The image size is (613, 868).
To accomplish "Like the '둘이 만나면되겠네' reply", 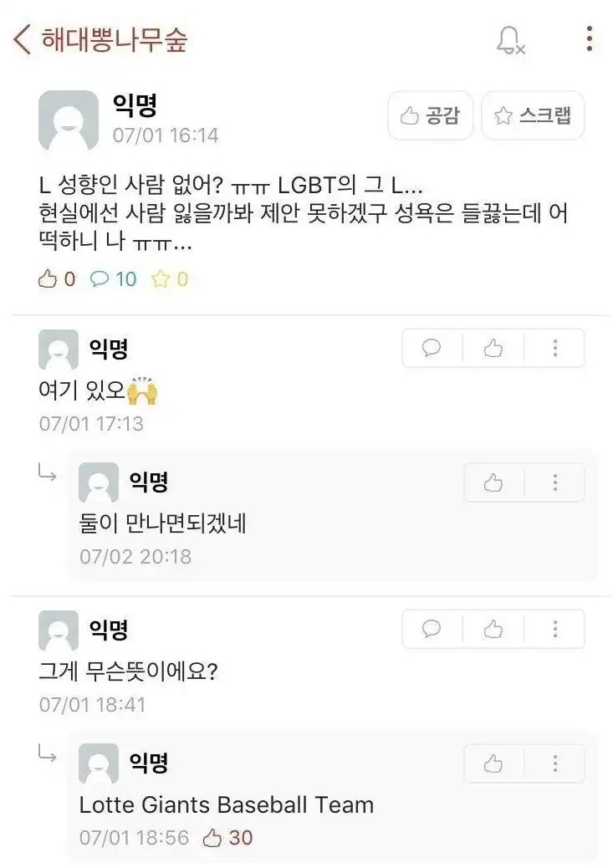I will tap(493, 482).
